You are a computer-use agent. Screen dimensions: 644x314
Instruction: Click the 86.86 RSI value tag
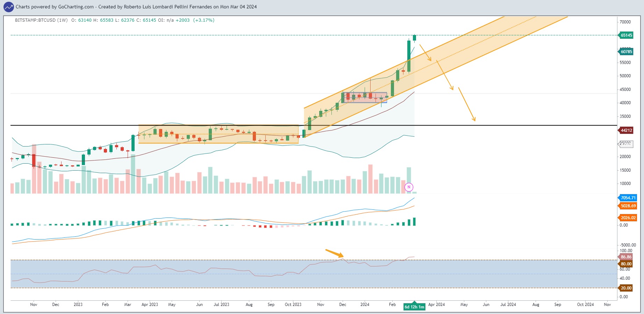click(x=626, y=257)
